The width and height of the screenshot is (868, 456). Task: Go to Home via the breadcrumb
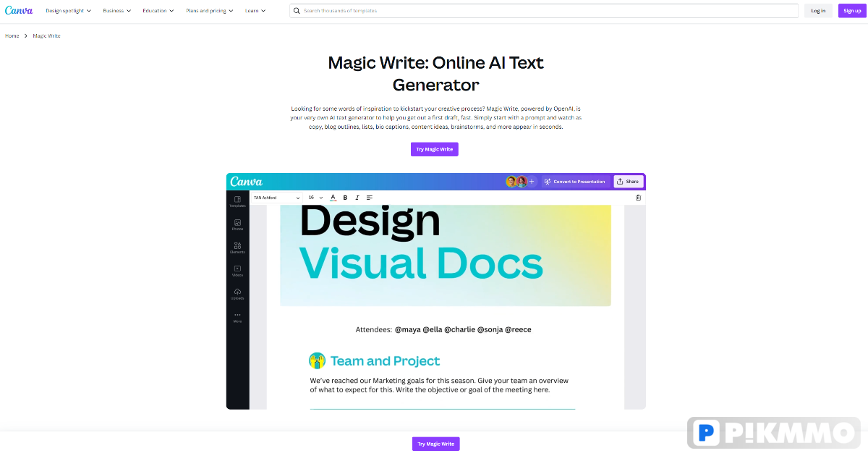(x=12, y=35)
